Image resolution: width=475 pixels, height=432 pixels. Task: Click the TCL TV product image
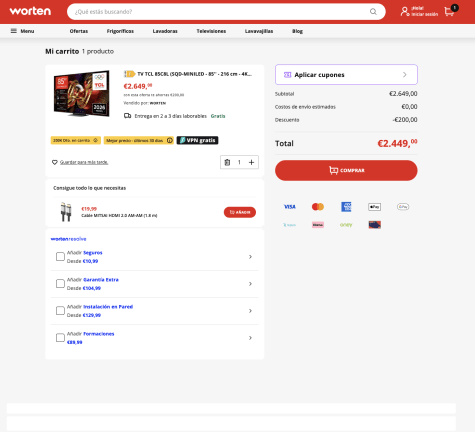[x=82, y=94]
